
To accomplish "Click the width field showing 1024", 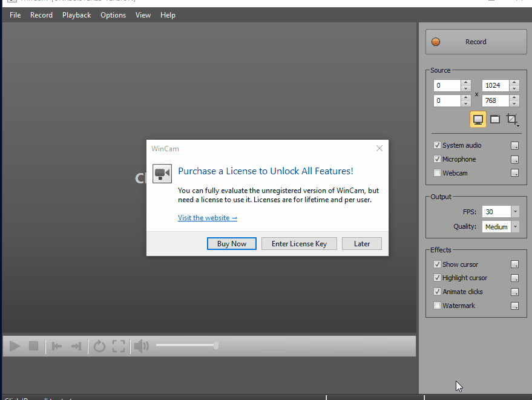I will coord(495,85).
